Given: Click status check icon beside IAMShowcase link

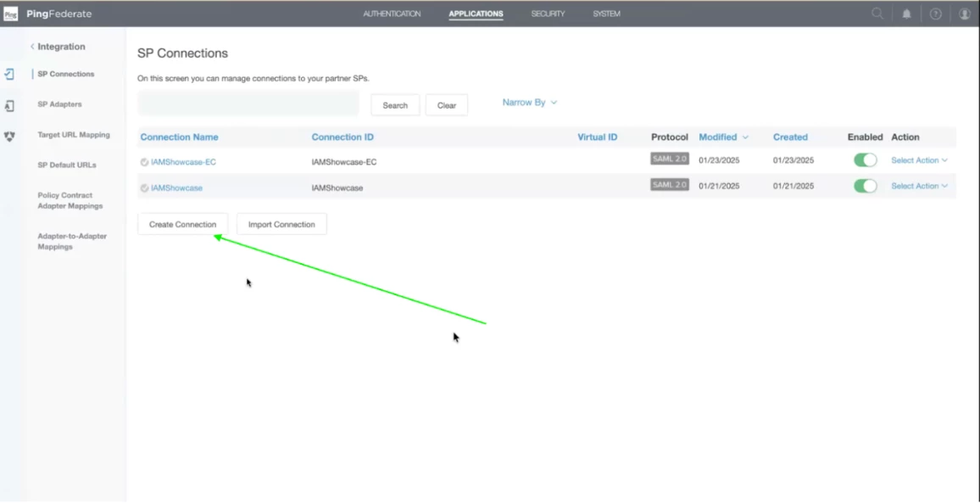Looking at the screenshot, I should pos(144,188).
